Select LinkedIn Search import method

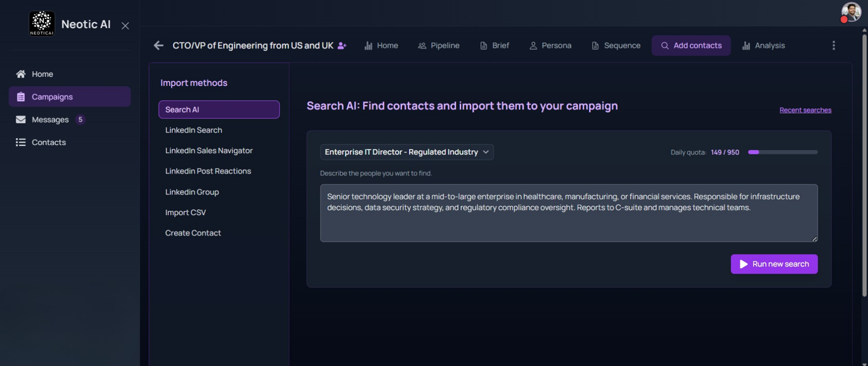[x=219, y=130]
